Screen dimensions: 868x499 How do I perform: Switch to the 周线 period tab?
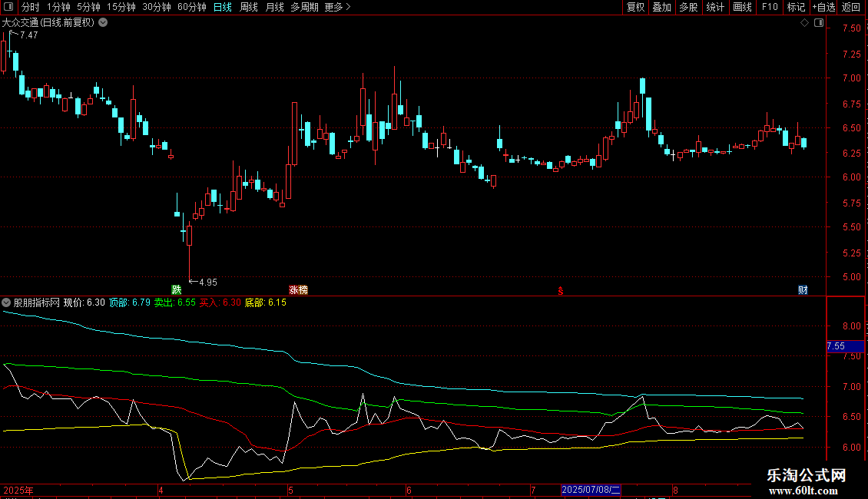pyautogui.click(x=249, y=7)
